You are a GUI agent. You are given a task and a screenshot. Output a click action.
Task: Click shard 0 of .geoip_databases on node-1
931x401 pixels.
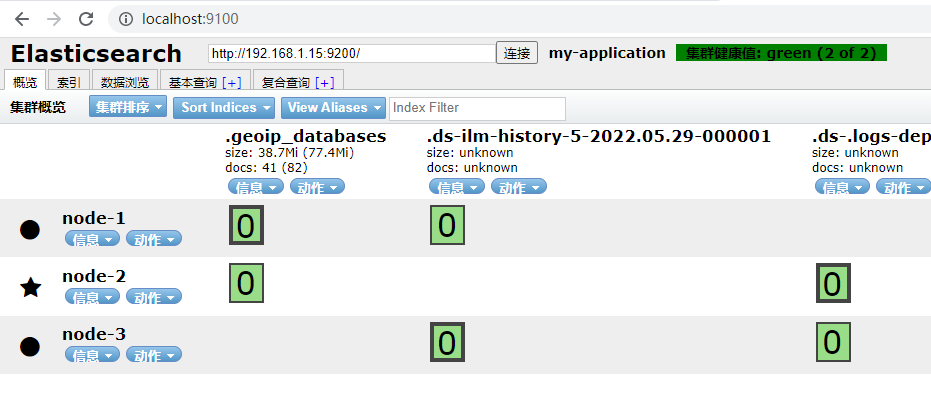click(x=246, y=225)
